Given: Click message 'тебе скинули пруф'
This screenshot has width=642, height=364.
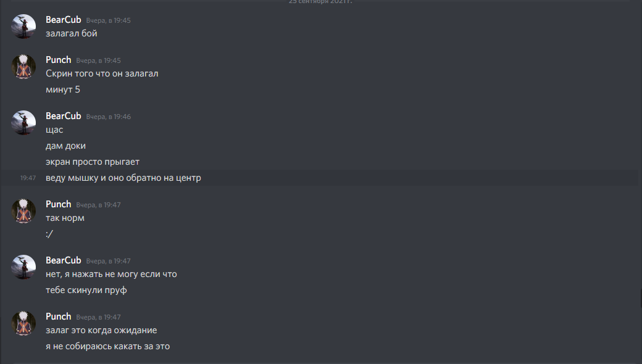Looking at the screenshot, I should [86, 290].
